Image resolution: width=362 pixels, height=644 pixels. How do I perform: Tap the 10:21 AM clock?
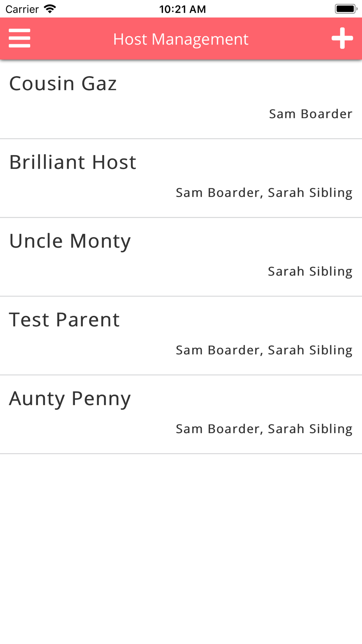coord(182,9)
